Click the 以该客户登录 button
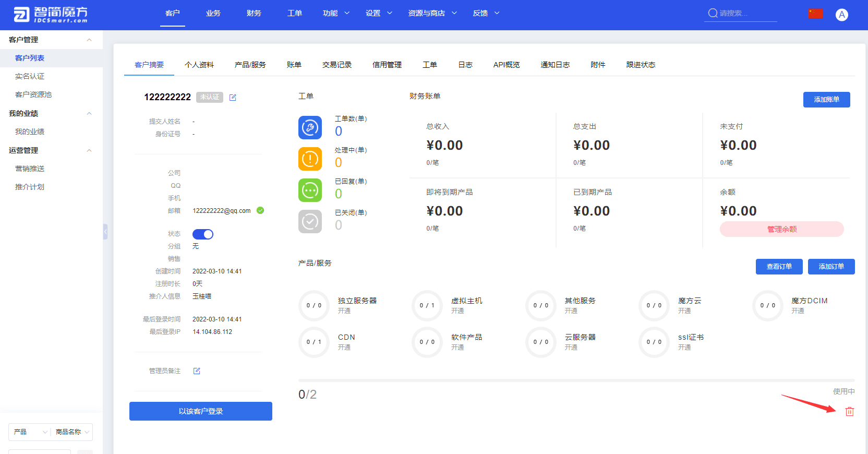Image resolution: width=868 pixels, height=454 pixels. coord(201,411)
